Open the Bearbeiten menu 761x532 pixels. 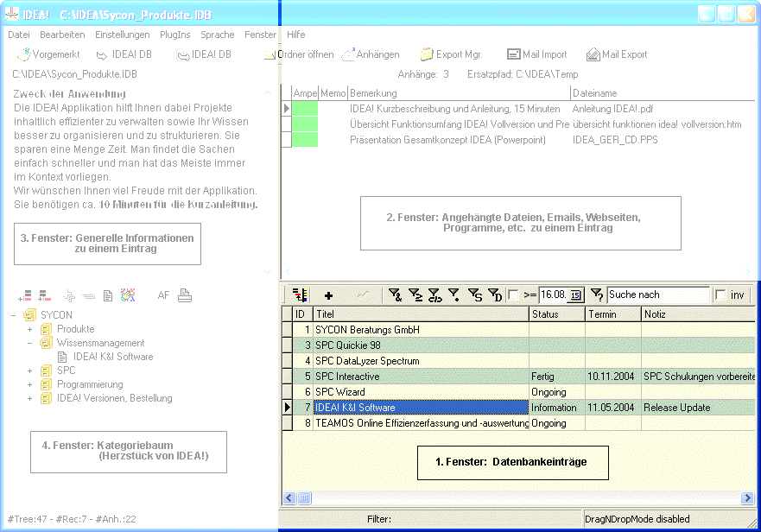click(x=62, y=35)
